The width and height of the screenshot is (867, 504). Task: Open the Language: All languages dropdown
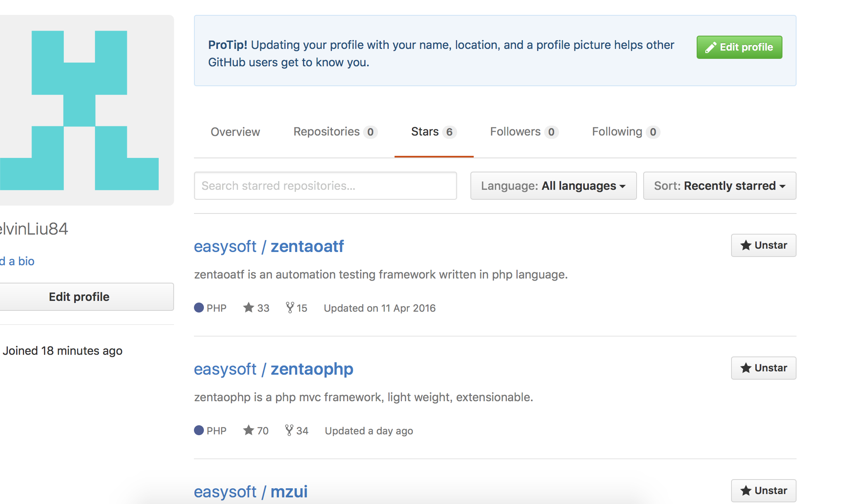click(553, 186)
